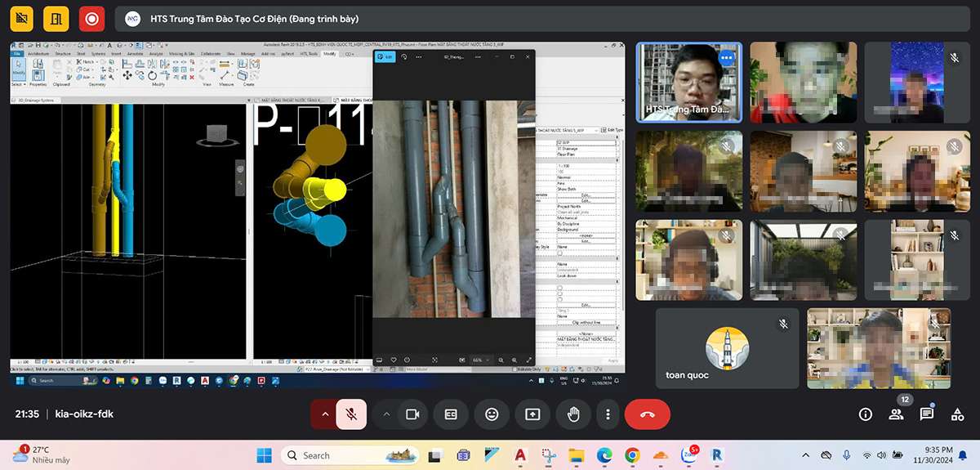This screenshot has width=980, height=470.
Task: Toggle filmstrip icon in Photos bottom bar
Action: (x=379, y=360)
